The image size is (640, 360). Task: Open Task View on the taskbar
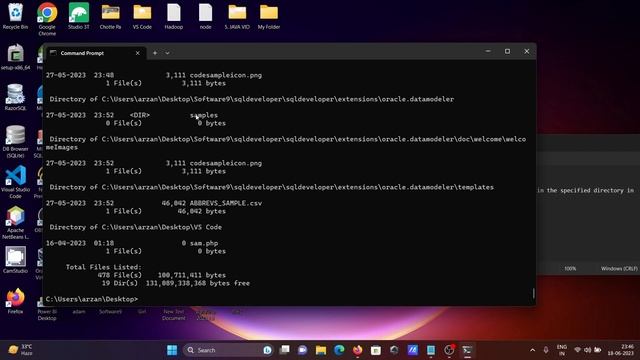(x=284, y=350)
